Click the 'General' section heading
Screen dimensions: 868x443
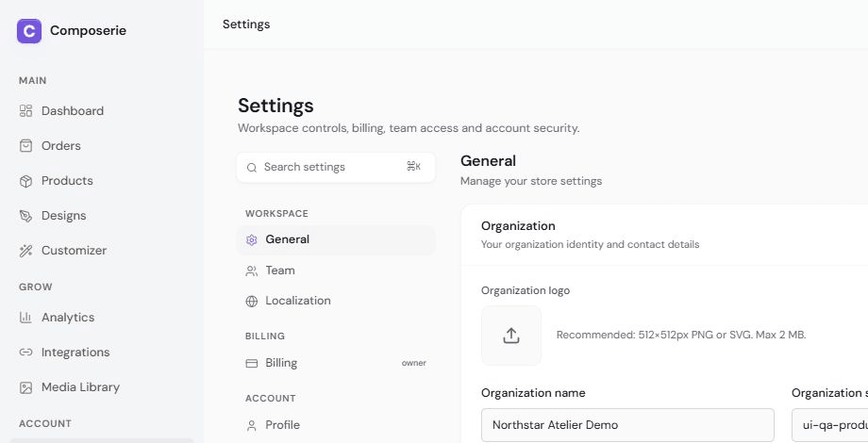[x=489, y=161]
